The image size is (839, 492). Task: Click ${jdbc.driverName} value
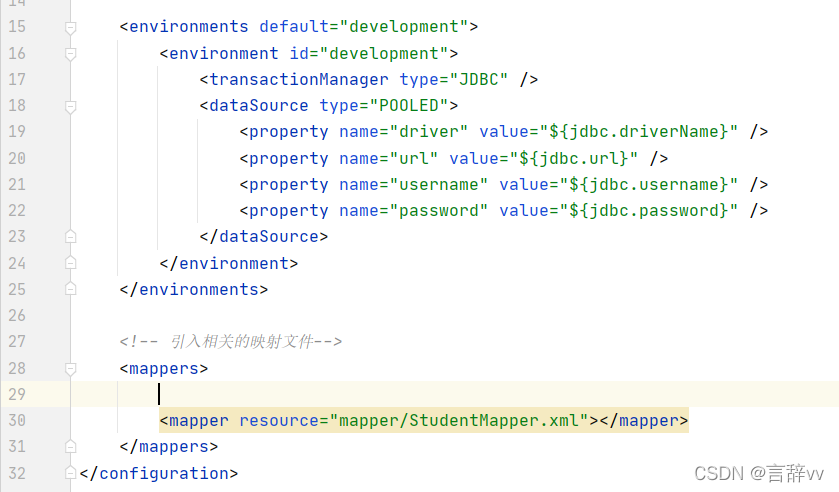pos(639,132)
